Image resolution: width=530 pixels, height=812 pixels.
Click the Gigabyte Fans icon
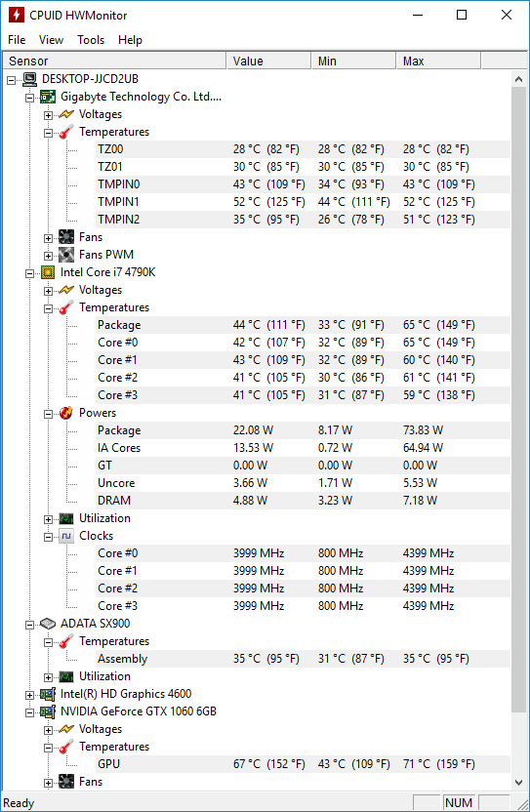point(66,237)
